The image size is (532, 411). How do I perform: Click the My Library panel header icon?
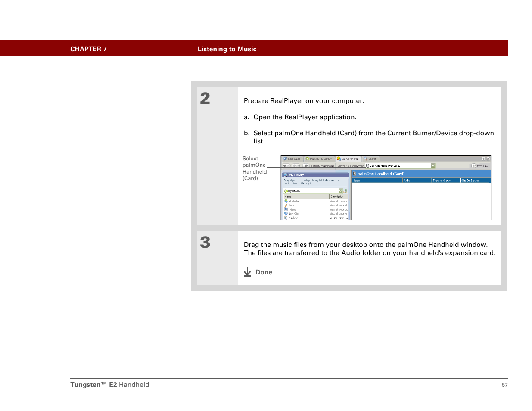click(286, 175)
